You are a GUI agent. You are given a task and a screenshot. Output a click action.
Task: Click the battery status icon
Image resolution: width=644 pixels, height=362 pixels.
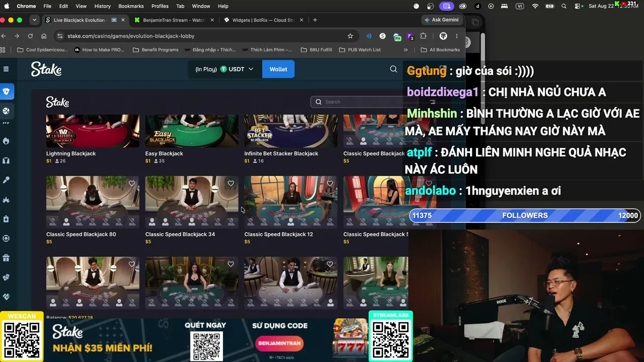click(550, 6)
